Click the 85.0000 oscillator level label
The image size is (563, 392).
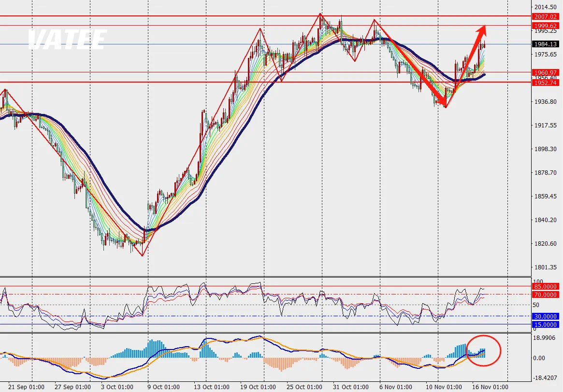tap(545, 286)
